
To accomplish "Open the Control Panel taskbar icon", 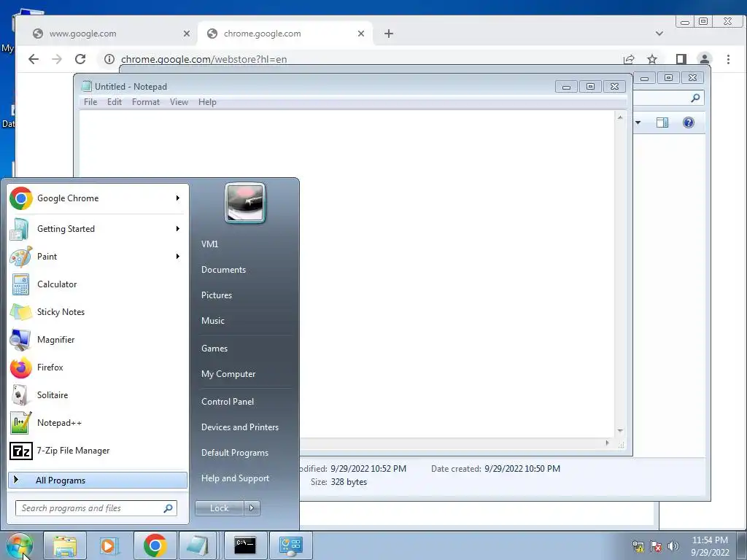I will [290, 545].
